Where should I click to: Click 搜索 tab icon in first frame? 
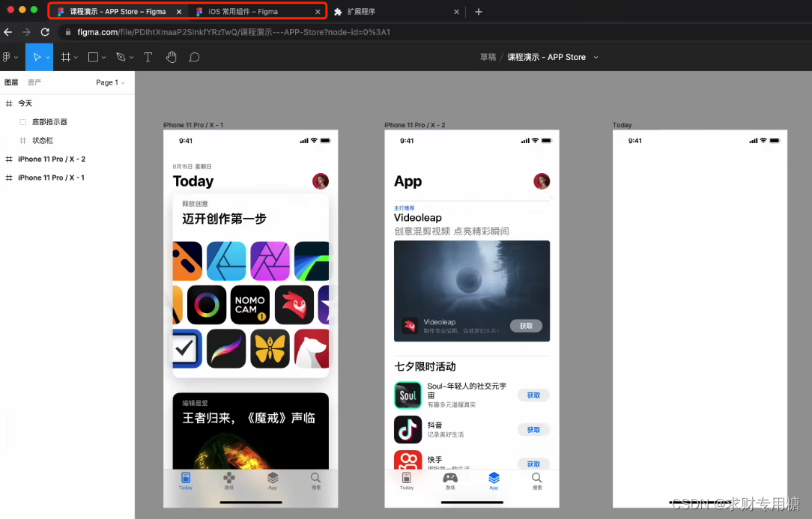[315, 478]
